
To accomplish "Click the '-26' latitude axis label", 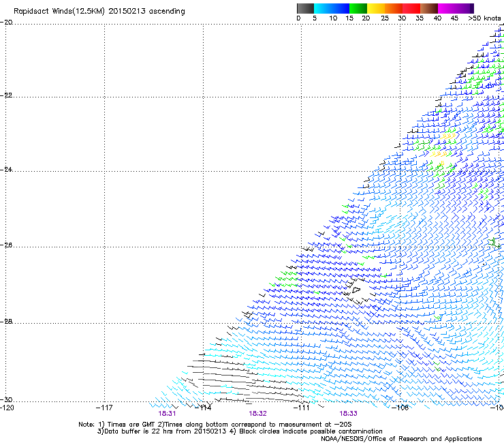I will tap(6, 245).
